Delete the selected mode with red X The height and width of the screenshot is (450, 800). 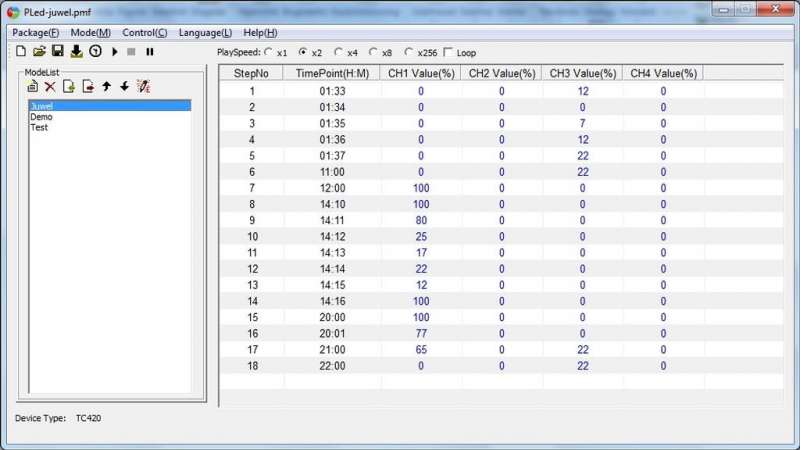pos(50,87)
